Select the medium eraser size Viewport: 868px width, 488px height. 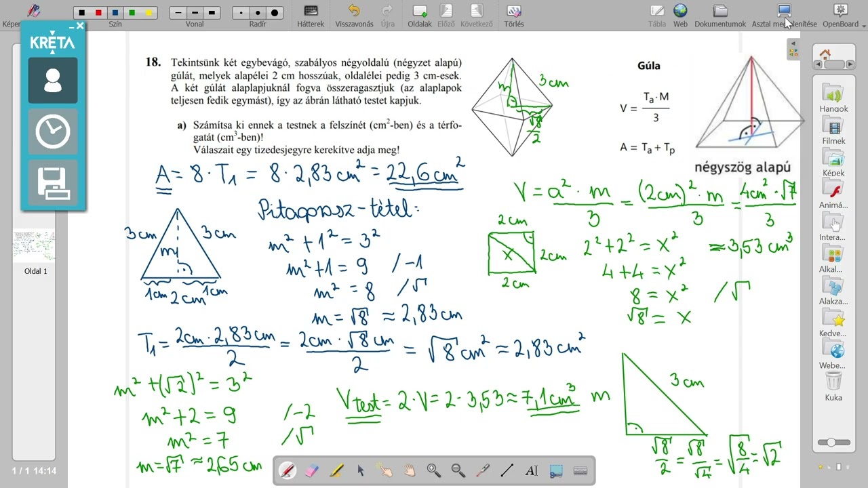pos(258,13)
